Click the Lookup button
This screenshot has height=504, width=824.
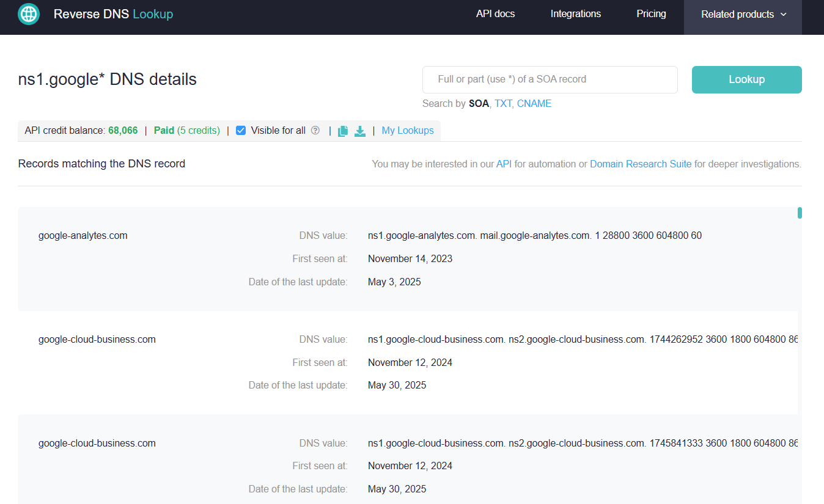point(746,79)
